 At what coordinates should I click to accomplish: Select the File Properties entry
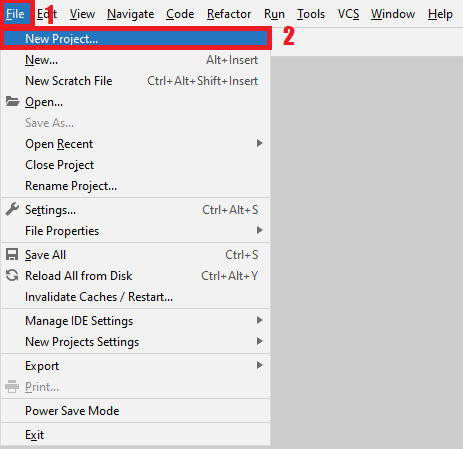(x=135, y=231)
